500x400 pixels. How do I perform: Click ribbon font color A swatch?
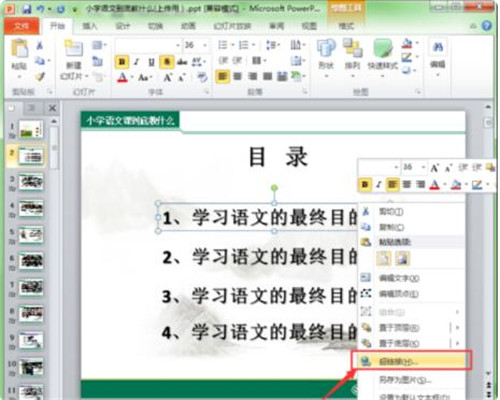[x=122, y=78]
